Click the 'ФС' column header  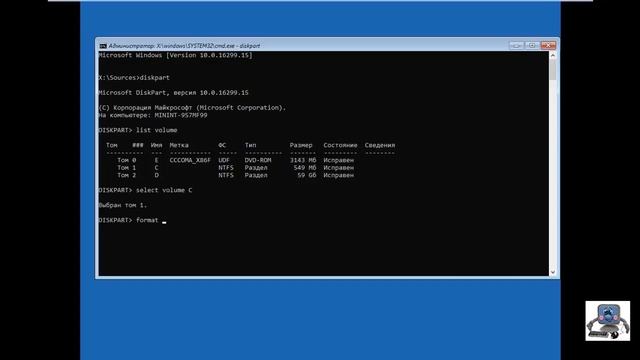coord(222,145)
